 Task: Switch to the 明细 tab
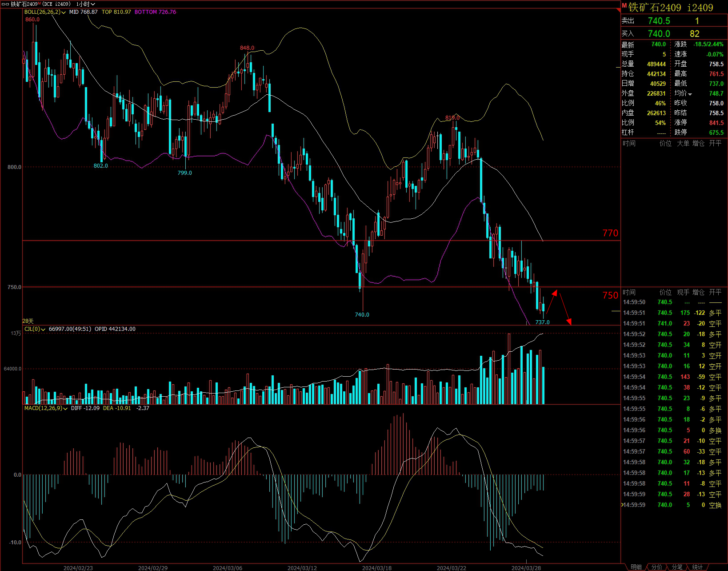636,567
